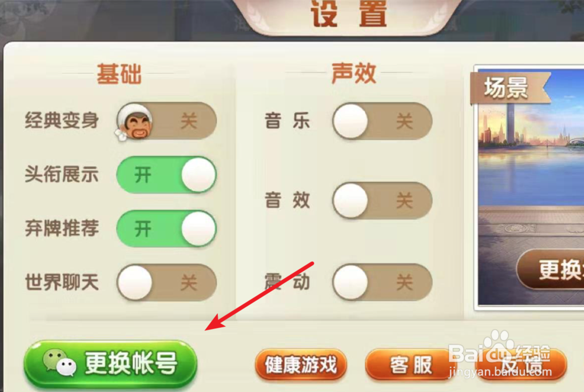Click the white knob of 头衔展示 switch
The height and width of the screenshot is (392, 584).
[199, 175]
